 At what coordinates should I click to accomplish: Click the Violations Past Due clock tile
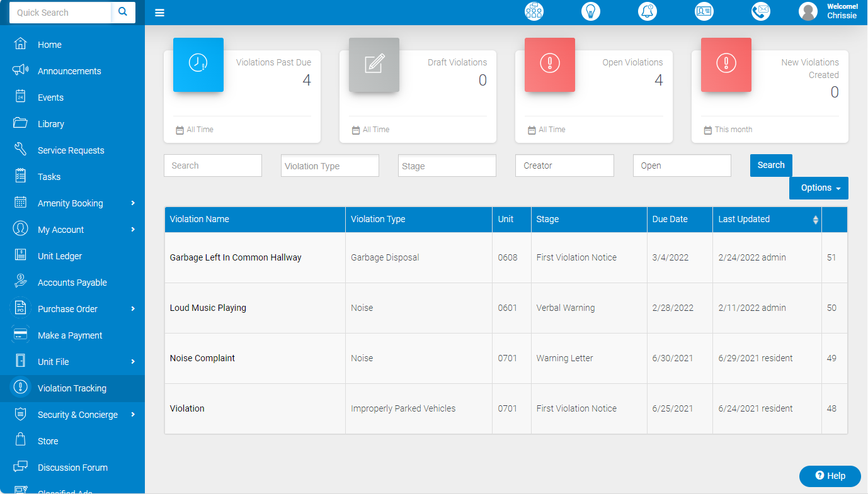[x=198, y=65]
